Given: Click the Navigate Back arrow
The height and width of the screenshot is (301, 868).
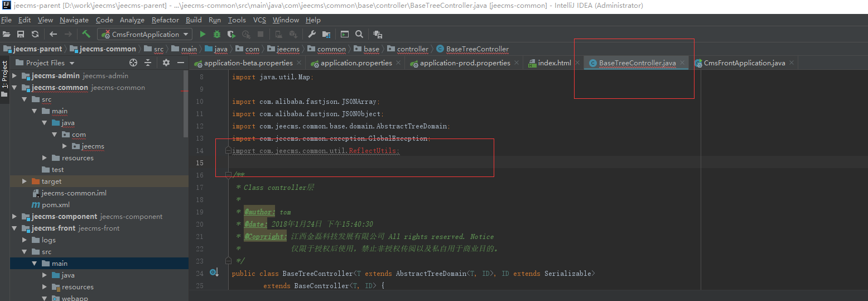Looking at the screenshot, I should pyautogui.click(x=54, y=35).
